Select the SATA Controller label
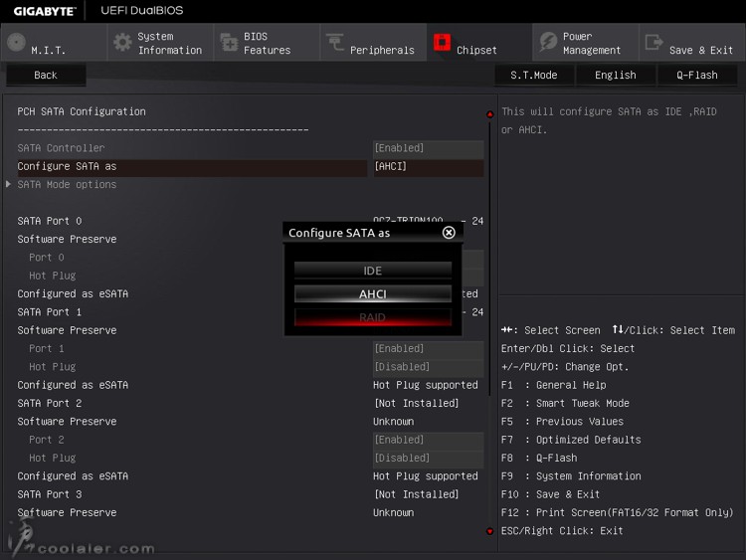The image size is (746, 560). [61, 148]
